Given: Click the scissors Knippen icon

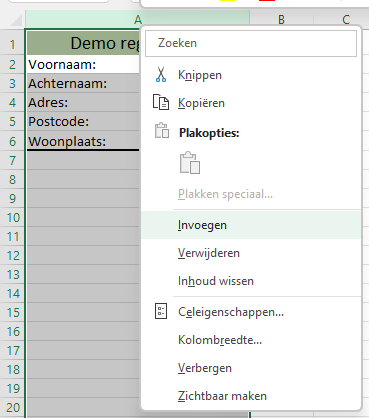Looking at the screenshot, I should [161, 75].
